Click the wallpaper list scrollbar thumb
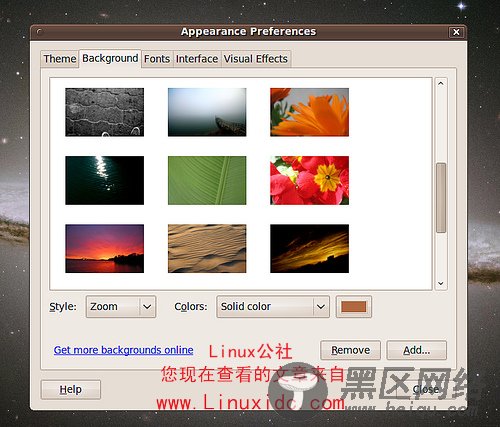The height and width of the screenshot is (427, 500). [x=441, y=197]
